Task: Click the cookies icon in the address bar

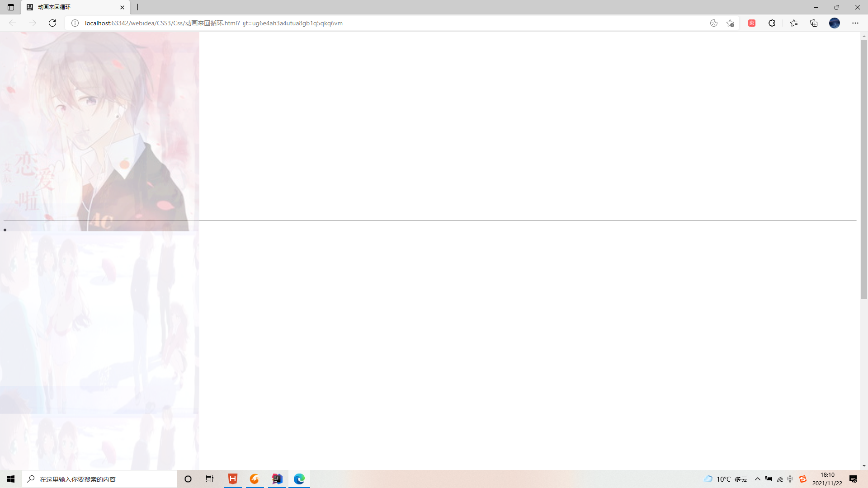Action: pyautogui.click(x=714, y=23)
